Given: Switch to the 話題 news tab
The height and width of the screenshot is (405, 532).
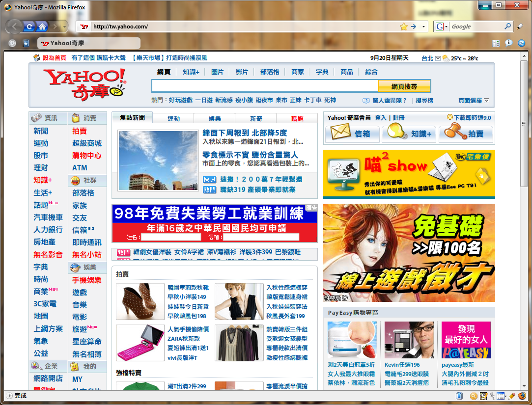Looking at the screenshot, I should pos(297,119).
